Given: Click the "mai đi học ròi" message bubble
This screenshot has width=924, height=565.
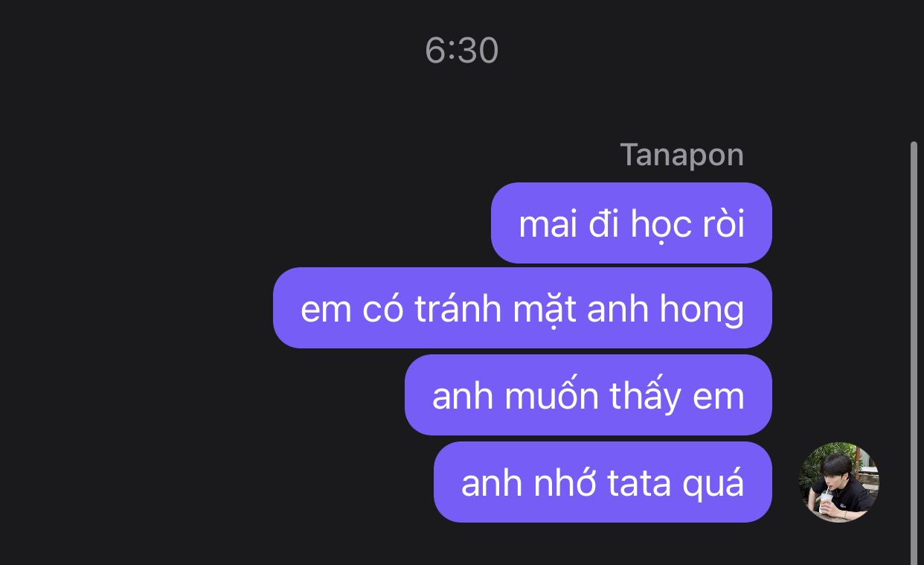Looking at the screenshot, I should pyautogui.click(x=632, y=223).
